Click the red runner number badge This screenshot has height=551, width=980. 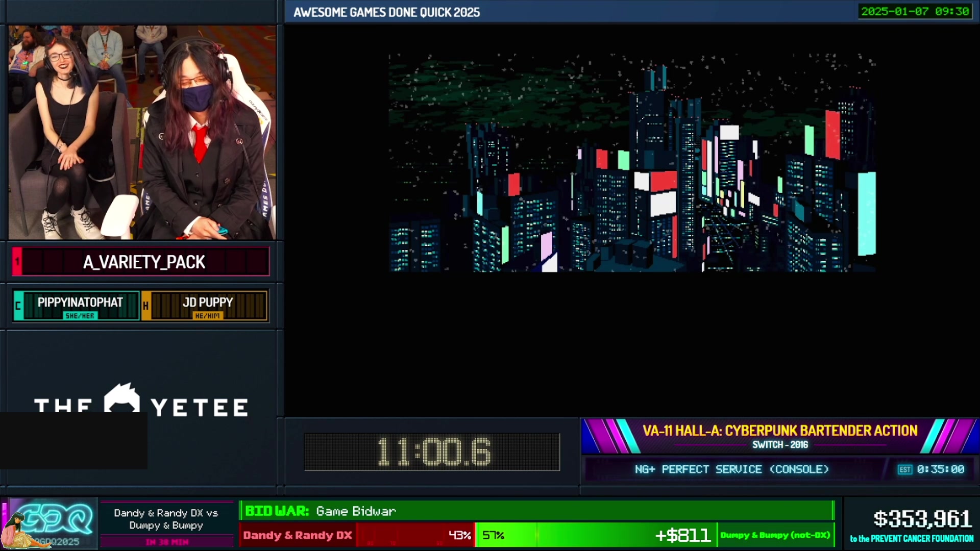coord(17,261)
